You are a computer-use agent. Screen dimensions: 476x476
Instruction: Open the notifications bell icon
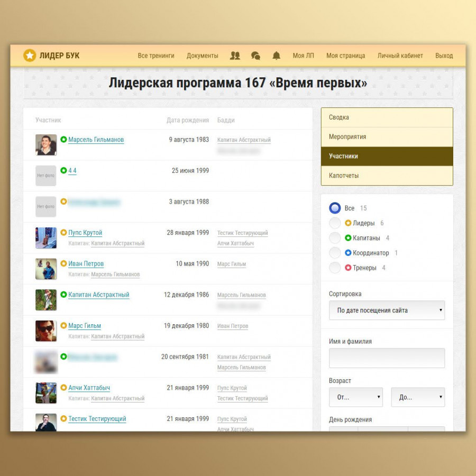click(x=276, y=56)
